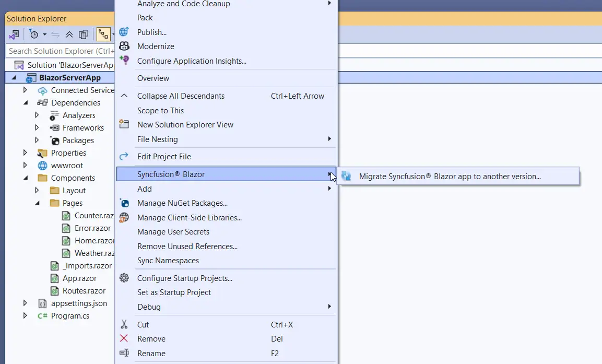Click the Manage NuGet Packages icon
Image resolution: width=602 pixels, height=364 pixels.
pyautogui.click(x=124, y=203)
